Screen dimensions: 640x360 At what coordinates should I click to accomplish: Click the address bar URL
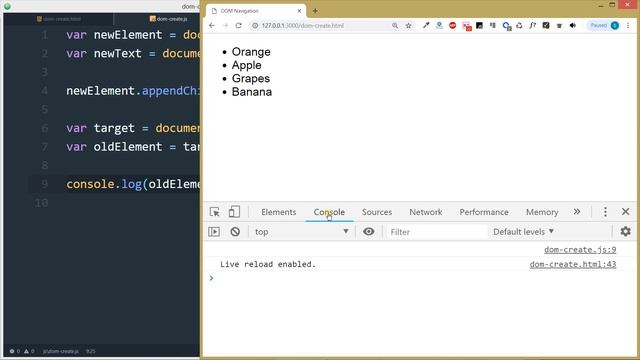tap(303, 25)
